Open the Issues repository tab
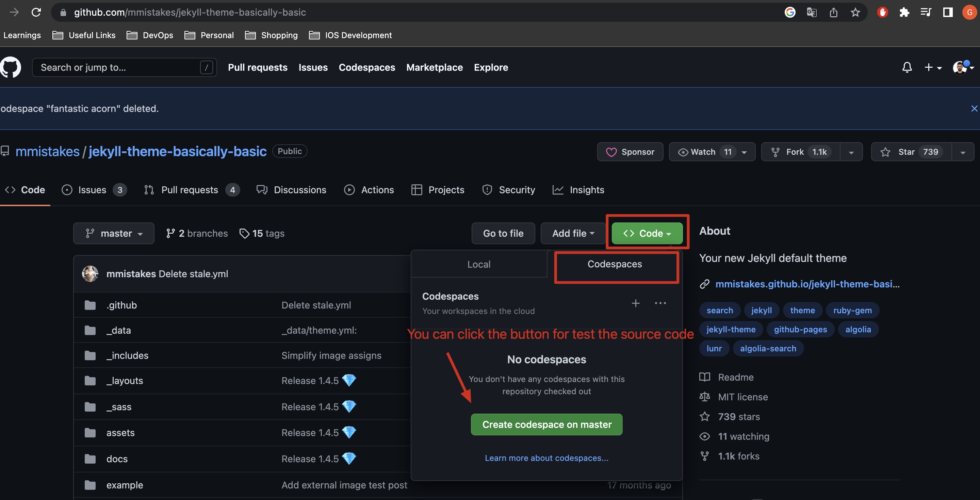The width and height of the screenshot is (980, 500). pos(94,190)
